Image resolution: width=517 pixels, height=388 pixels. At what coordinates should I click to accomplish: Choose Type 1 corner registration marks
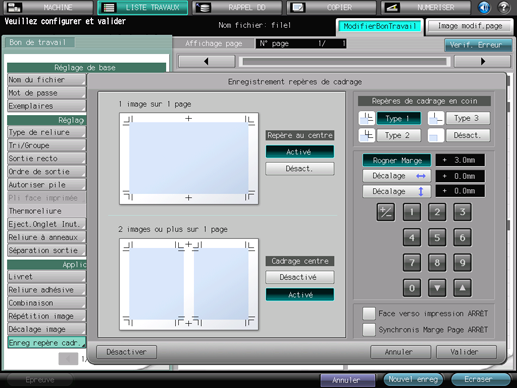click(398, 118)
